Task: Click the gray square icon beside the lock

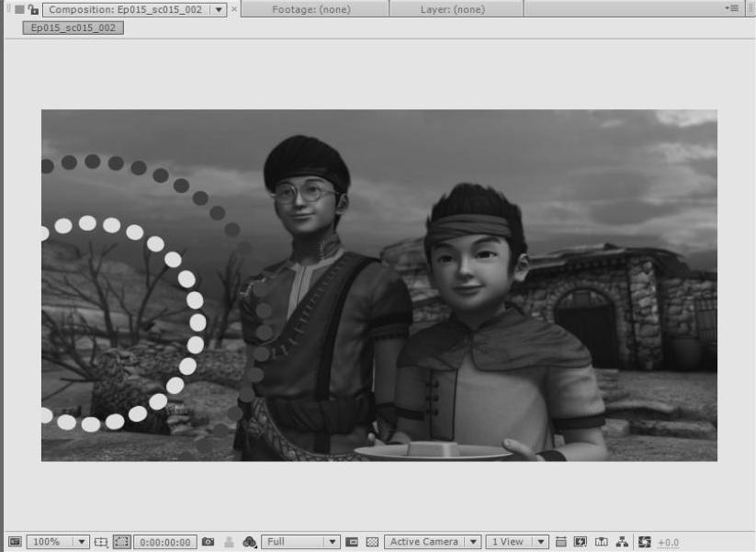Action: [x=19, y=9]
